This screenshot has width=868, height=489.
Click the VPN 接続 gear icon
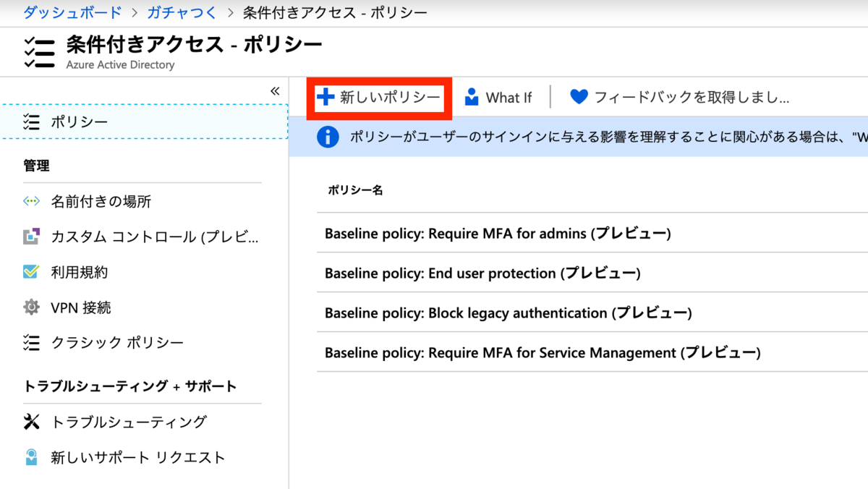[x=31, y=307]
